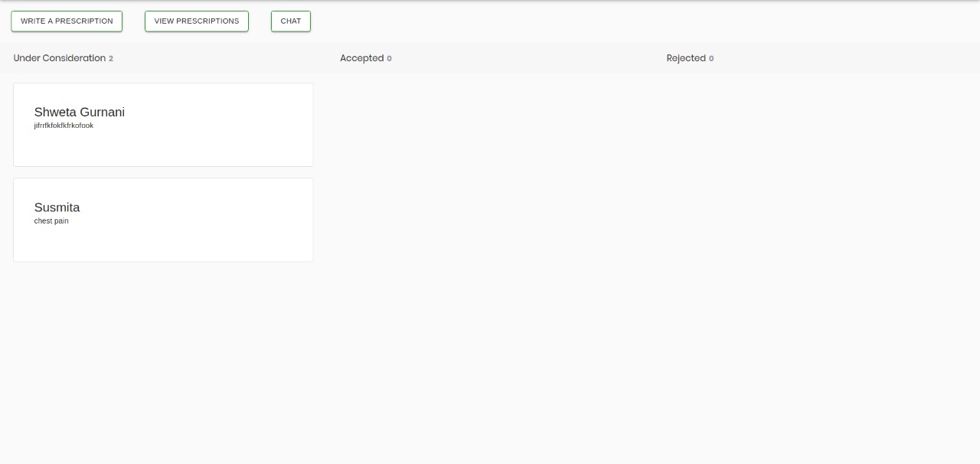Click the 'chest pain' description text
The height and width of the screenshot is (464, 980).
51,221
